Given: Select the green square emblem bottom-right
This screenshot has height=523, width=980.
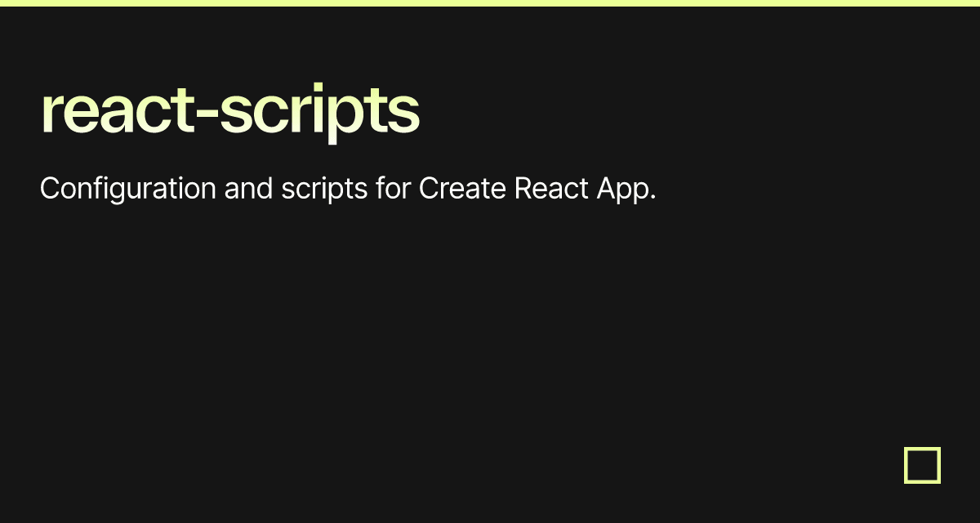Looking at the screenshot, I should click(x=922, y=465).
